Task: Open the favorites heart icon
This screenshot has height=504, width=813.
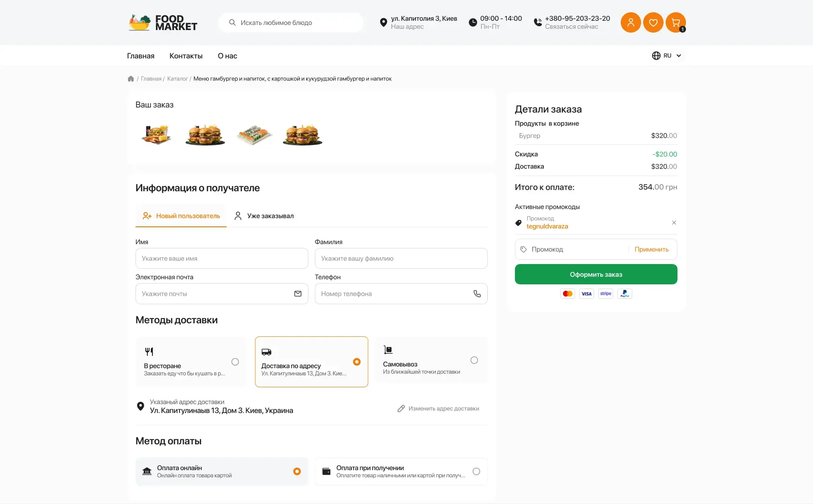Action: (x=653, y=22)
